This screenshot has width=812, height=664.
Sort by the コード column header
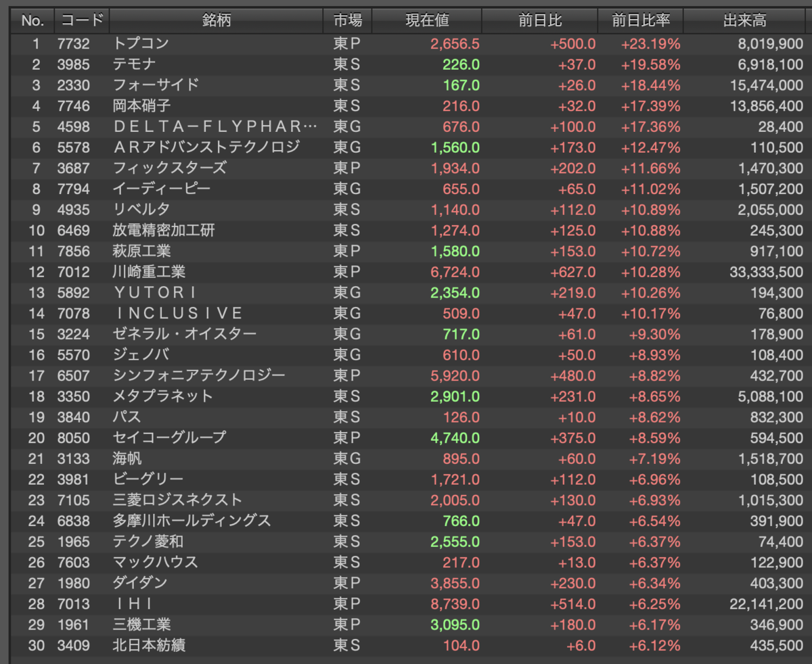tap(81, 20)
